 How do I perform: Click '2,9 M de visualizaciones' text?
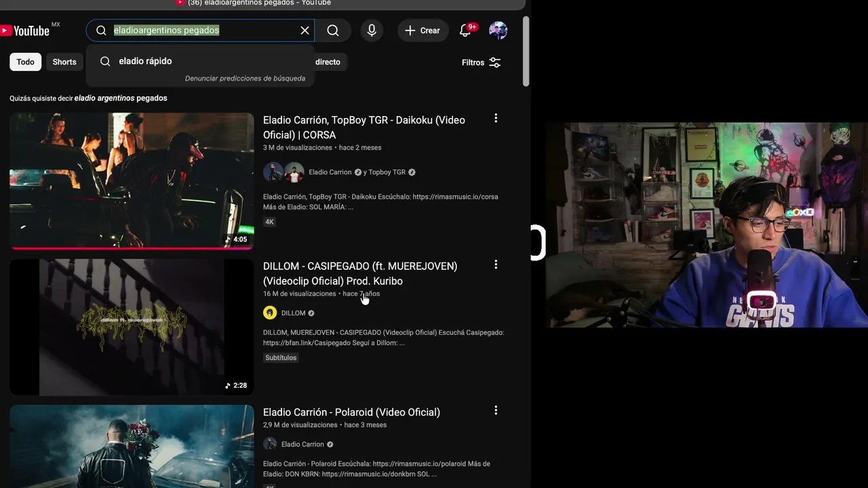(300, 425)
